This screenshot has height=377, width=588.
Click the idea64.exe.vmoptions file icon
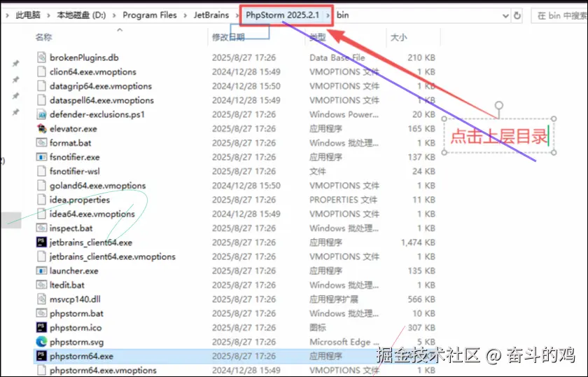(41, 214)
